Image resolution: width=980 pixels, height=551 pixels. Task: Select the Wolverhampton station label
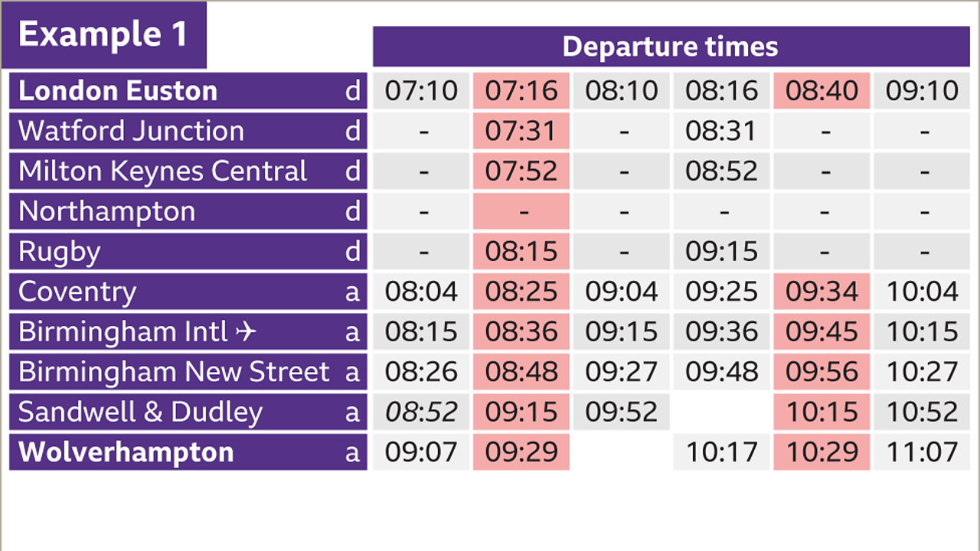pyautogui.click(x=126, y=452)
